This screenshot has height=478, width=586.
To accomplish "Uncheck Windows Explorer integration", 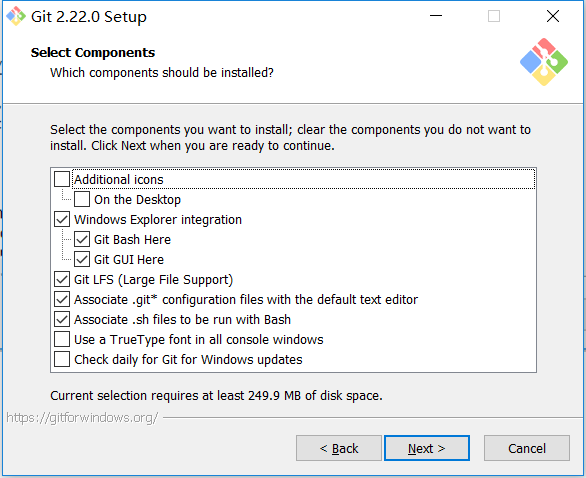I will pos(62,219).
